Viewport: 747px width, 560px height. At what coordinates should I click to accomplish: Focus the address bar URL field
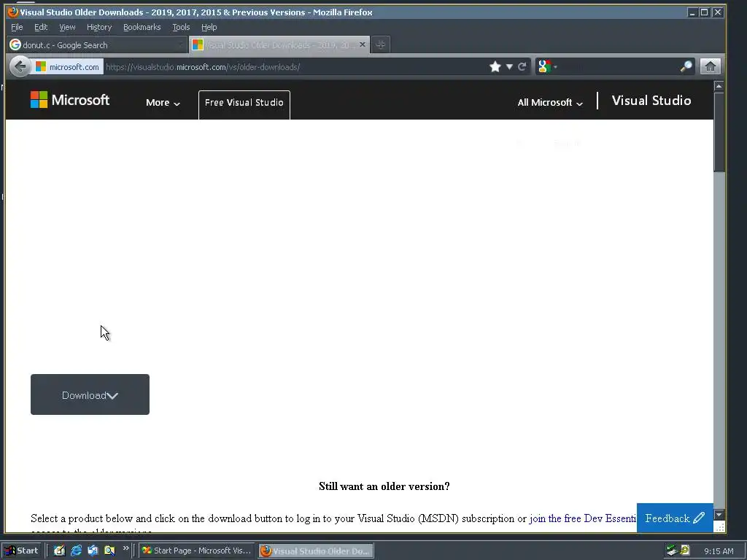click(295, 66)
